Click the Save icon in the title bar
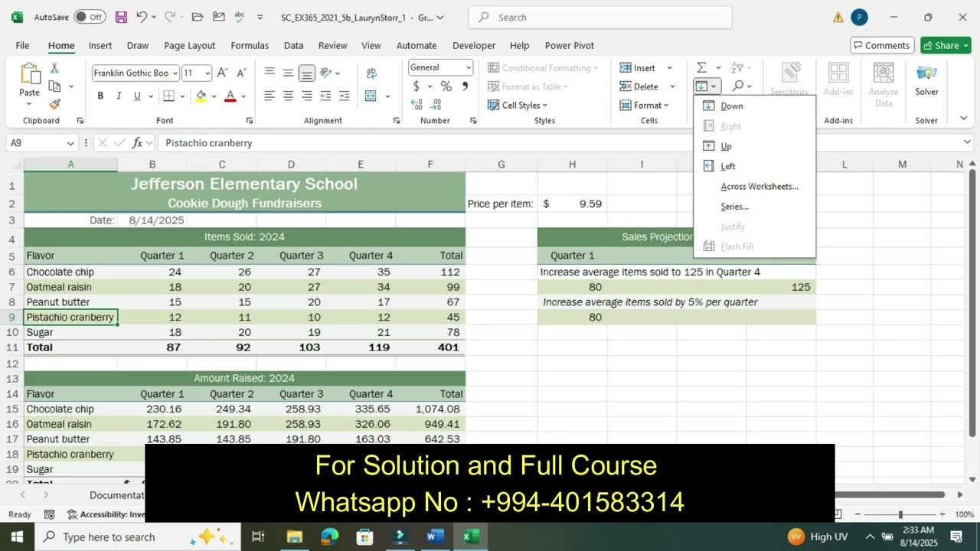The width and height of the screenshot is (980, 551). 121,17
